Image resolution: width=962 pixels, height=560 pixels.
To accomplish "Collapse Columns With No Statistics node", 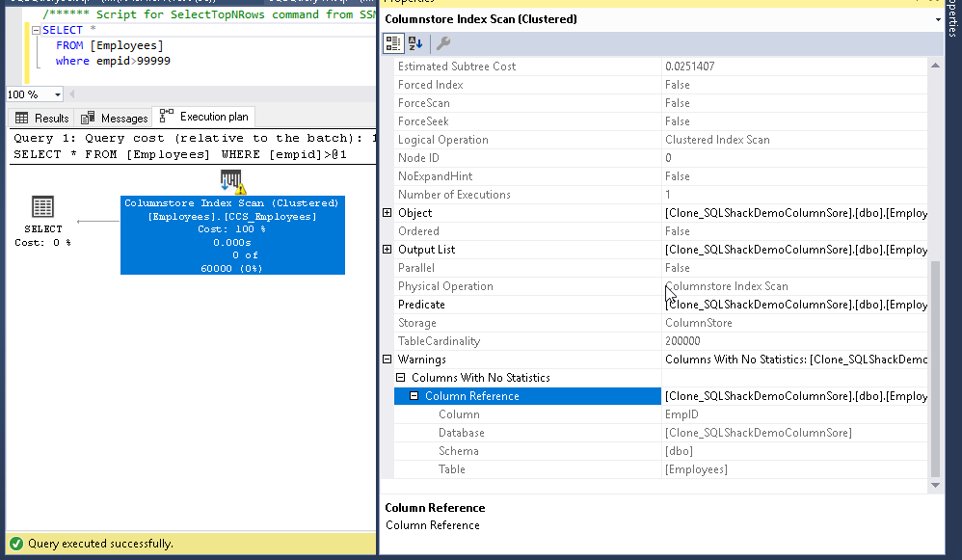I will (401, 378).
